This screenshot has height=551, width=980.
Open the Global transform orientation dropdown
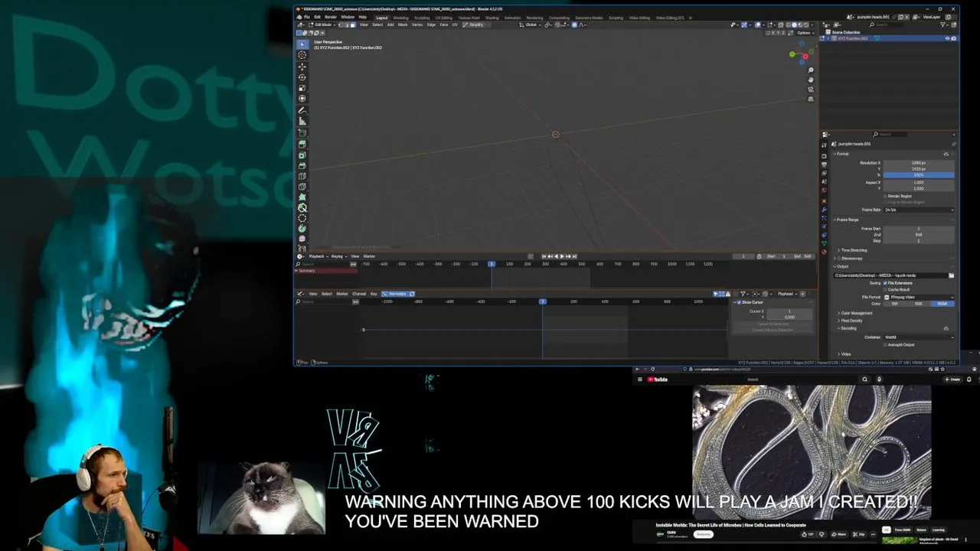point(530,24)
